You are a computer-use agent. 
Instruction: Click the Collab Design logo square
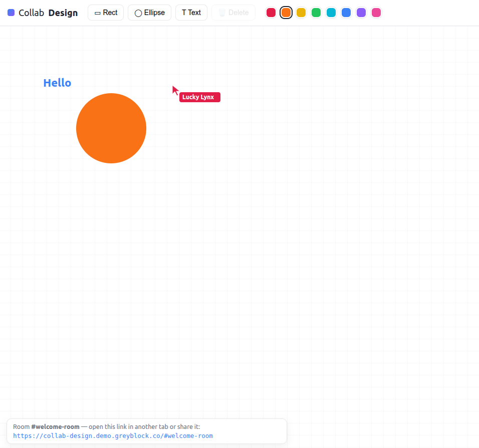(11, 13)
